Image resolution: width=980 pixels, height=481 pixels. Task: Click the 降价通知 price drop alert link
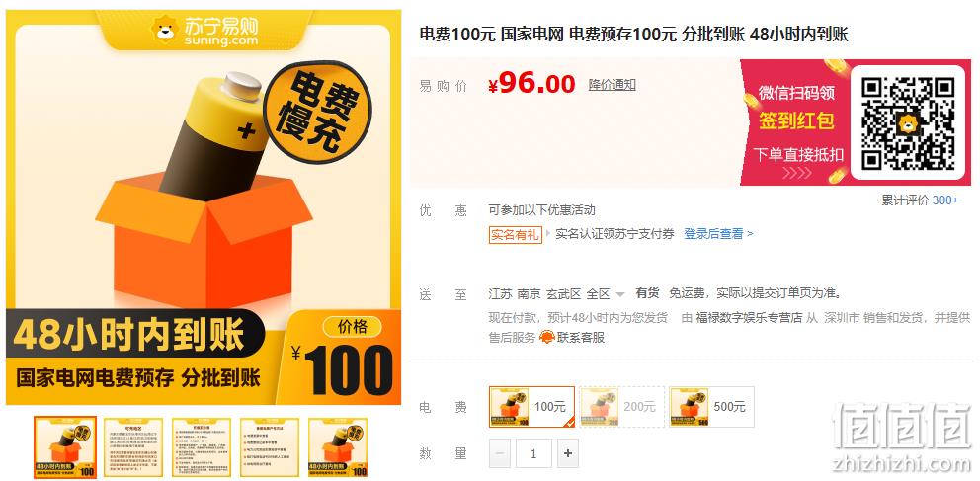612,84
